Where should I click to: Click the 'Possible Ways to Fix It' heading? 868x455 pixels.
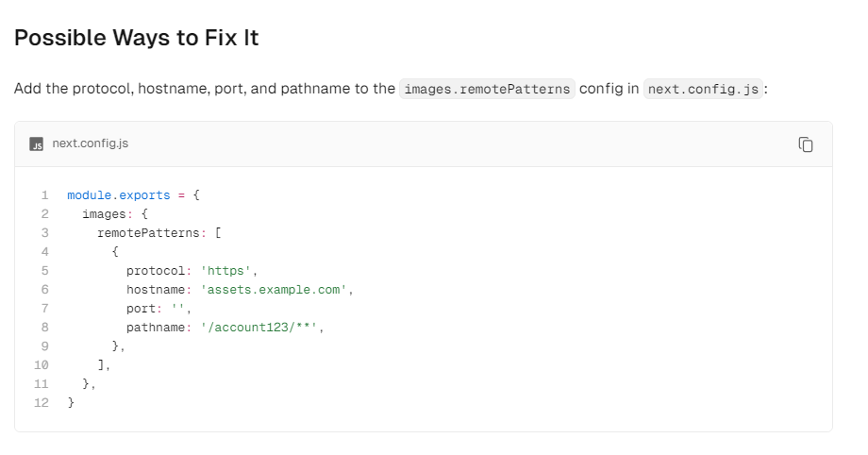click(136, 38)
